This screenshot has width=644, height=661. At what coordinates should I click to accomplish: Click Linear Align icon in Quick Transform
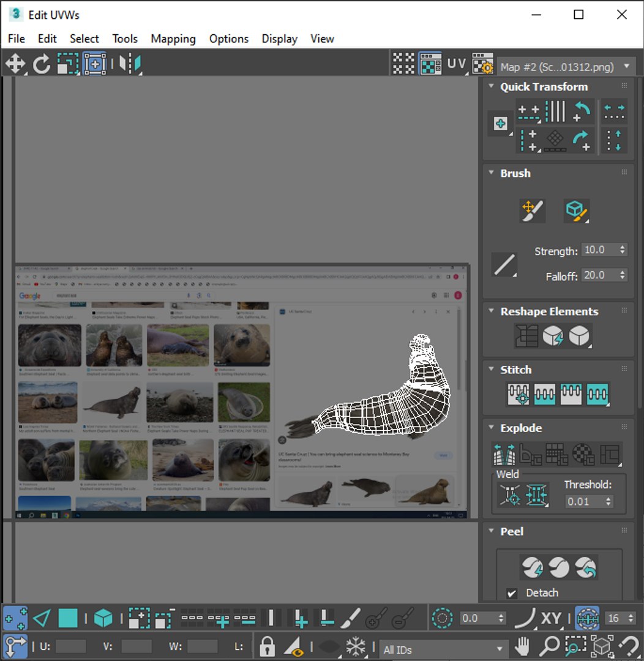pyautogui.click(x=555, y=112)
